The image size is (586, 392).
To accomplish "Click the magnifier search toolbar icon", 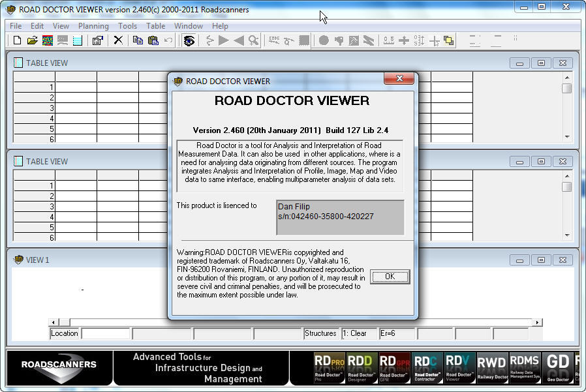I will click(253, 40).
